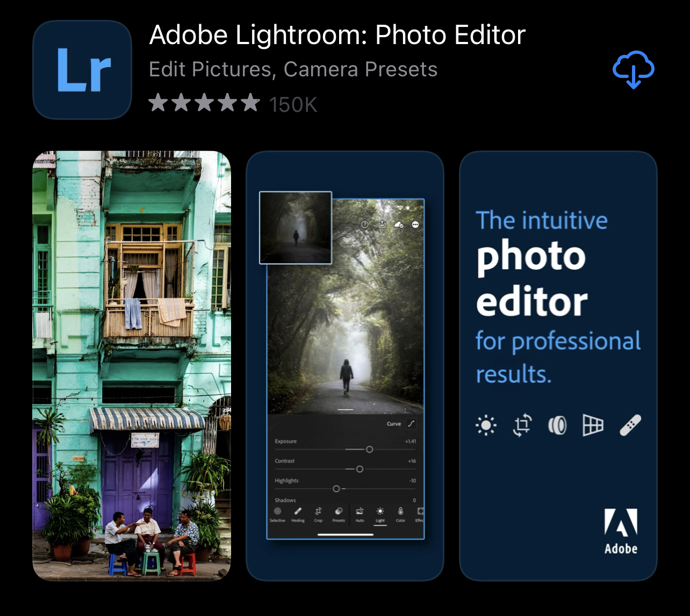Choose the Selective edit tool
Image resolution: width=690 pixels, height=616 pixels.
(x=277, y=514)
